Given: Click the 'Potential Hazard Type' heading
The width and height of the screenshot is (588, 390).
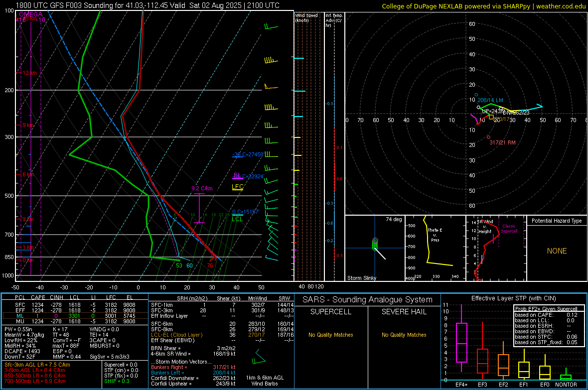Looking at the screenshot, I should pos(557,221).
